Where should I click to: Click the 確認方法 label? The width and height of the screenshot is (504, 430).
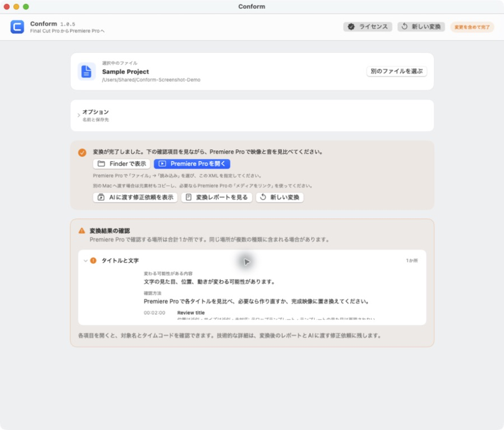coord(152,293)
